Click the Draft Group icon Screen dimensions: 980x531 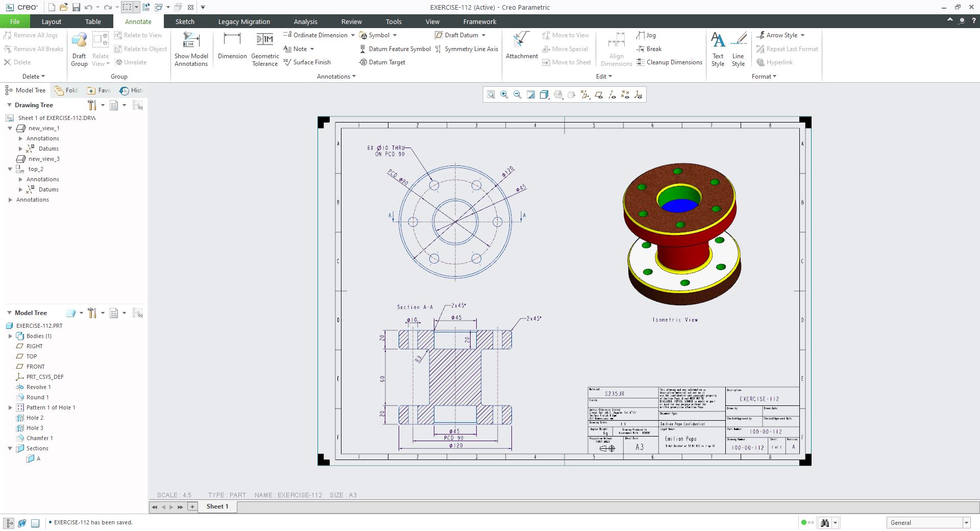79,49
